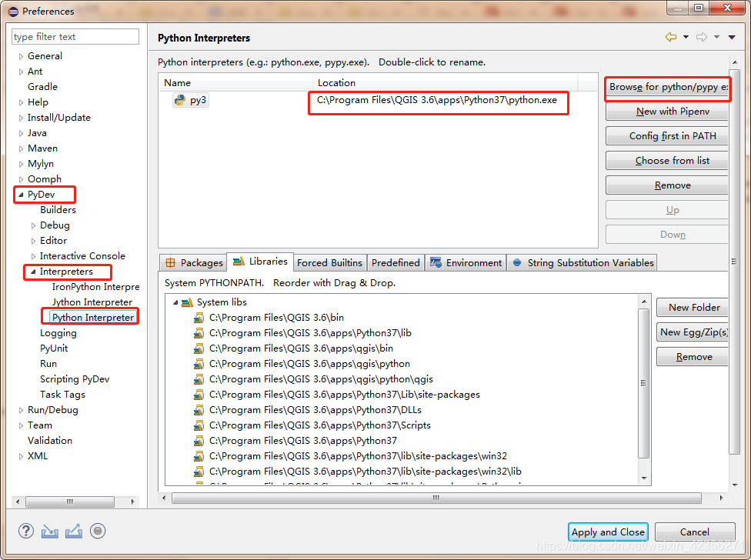Switch to the Libraries tab
The image size is (751, 560).
[x=260, y=262]
